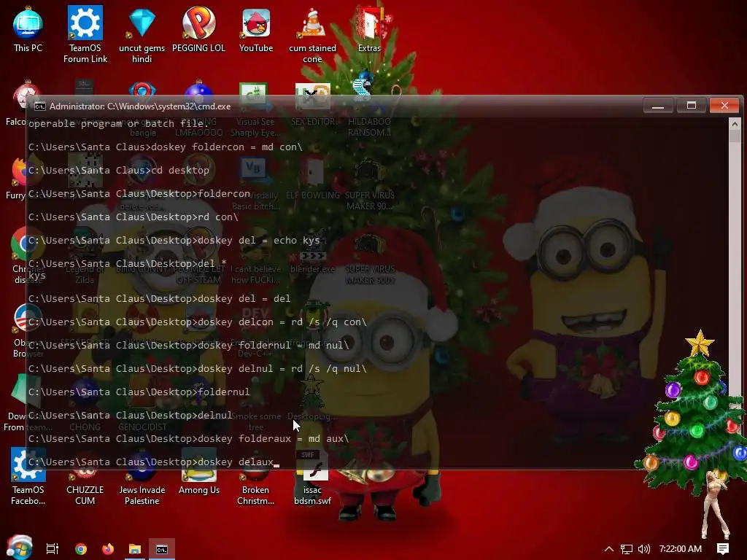Click the cmd scrollbar up arrow

pos(735,124)
